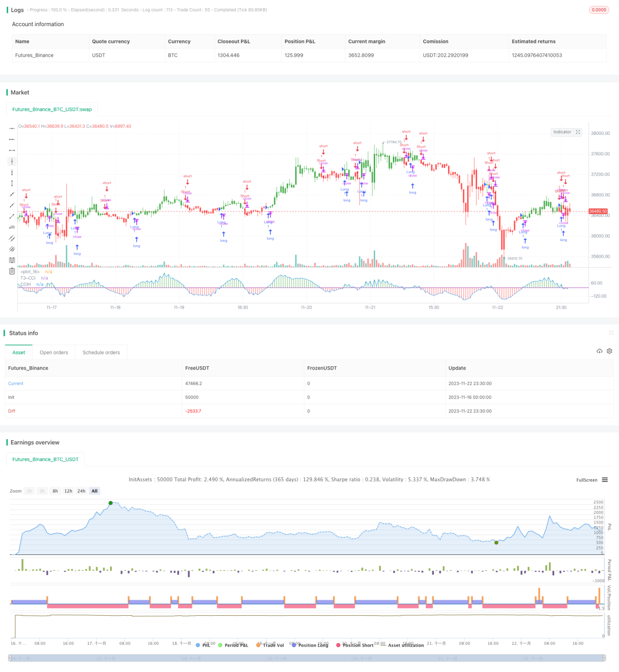Select the Fibonacci retracement lines tool
619x672 pixels.
12,260
